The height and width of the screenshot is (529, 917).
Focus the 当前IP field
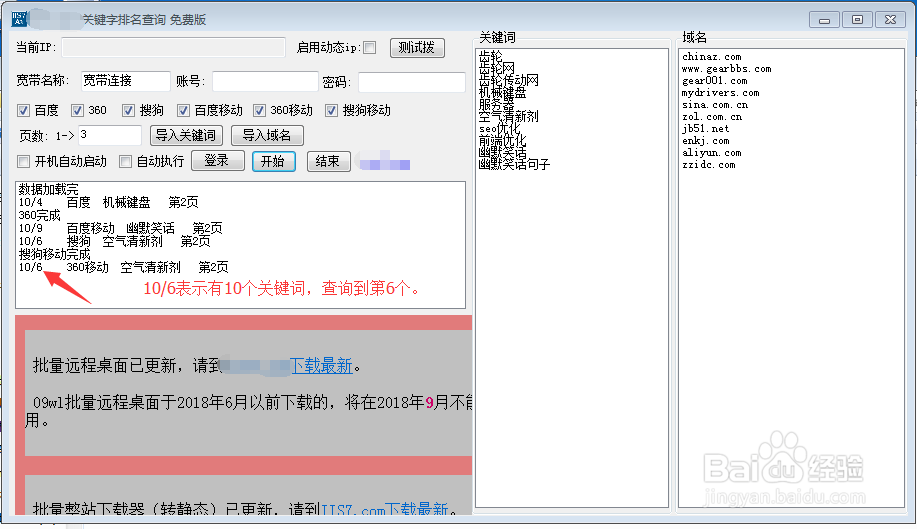coord(174,47)
